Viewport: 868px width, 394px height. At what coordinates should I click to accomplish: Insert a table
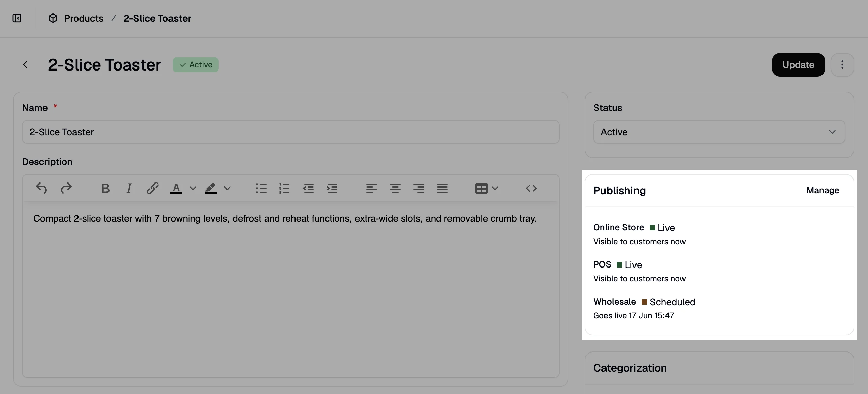481,188
